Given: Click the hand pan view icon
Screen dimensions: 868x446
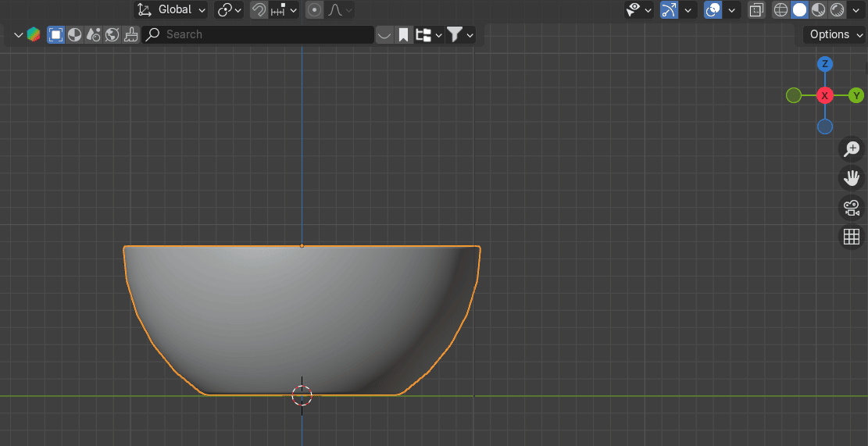Looking at the screenshot, I should (851, 178).
